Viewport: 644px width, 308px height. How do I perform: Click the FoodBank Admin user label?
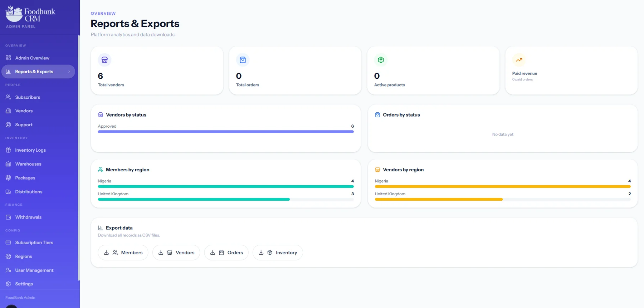(x=20, y=298)
